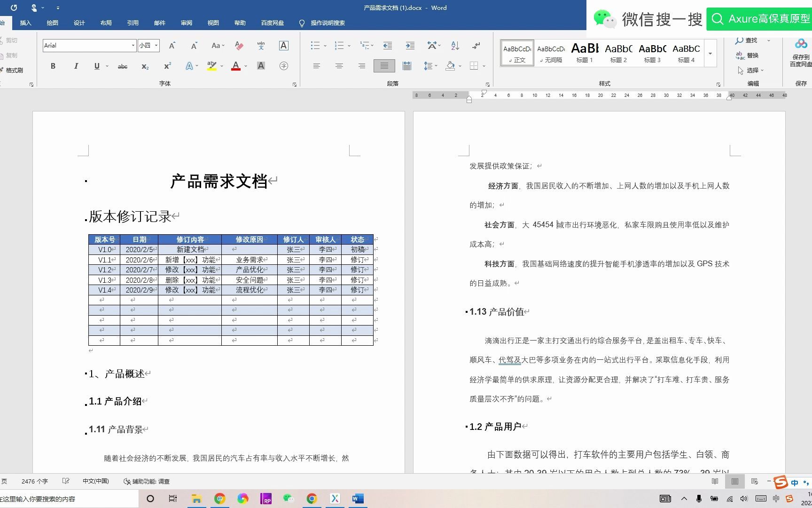Apply distributed alignment
The width and height of the screenshot is (812, 508).
pos(407,66)
